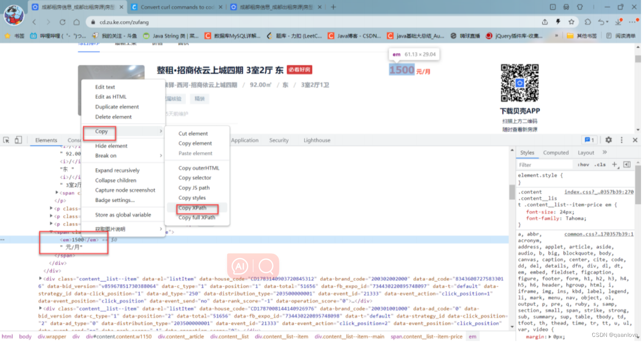644x342 pixels.
Task: Open browser three-dot main menu
Action: tap(632, 22)
